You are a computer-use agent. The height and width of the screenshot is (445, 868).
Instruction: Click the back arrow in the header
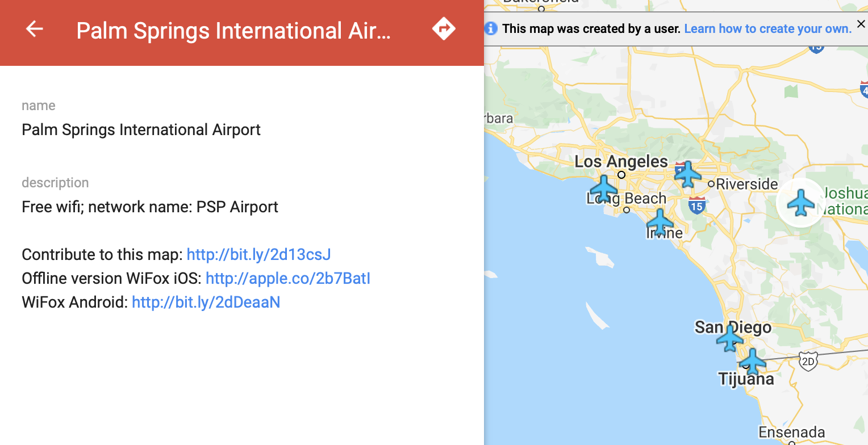pyautogui.click(x=35, y=29)
